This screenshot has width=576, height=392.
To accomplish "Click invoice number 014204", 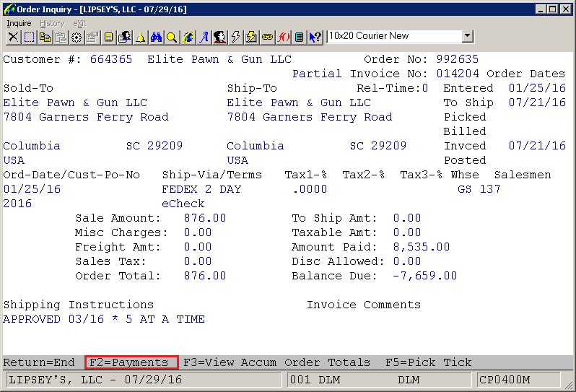I will pos(458,74).
